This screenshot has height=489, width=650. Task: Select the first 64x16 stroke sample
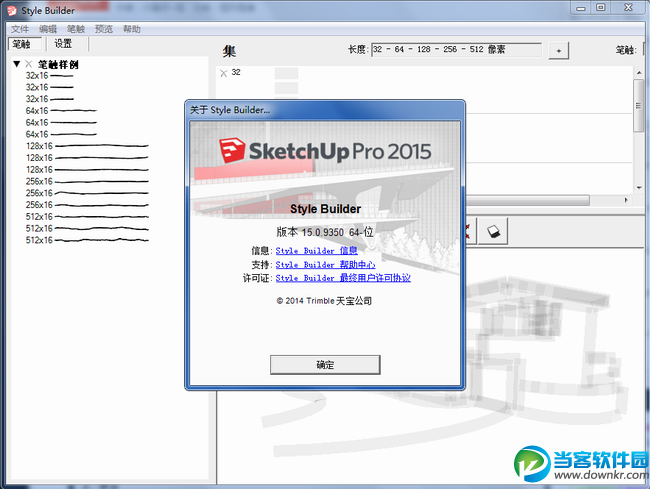(61, 111)
